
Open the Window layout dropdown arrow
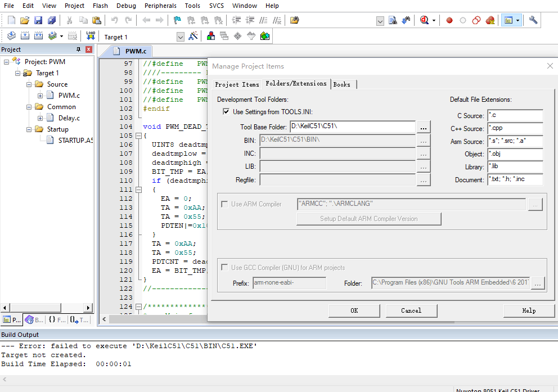(518, 20)
